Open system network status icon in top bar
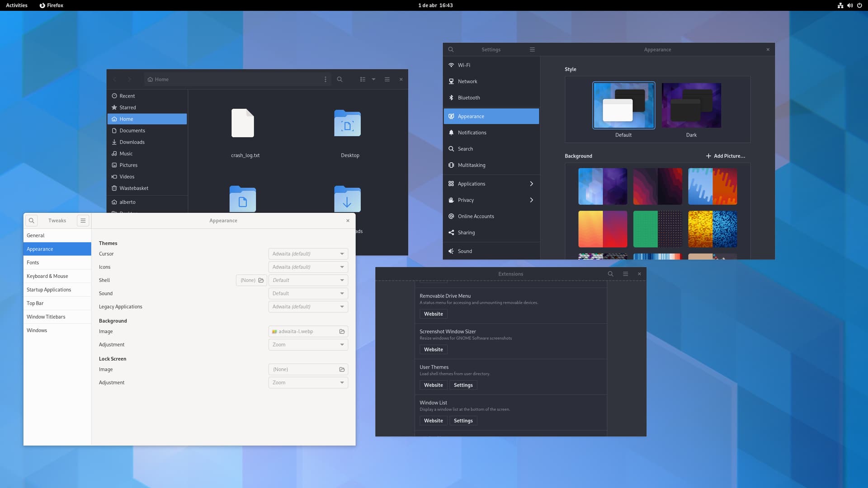Image resolution: width=868 pixels, height=488 pixels. point(840,5)
